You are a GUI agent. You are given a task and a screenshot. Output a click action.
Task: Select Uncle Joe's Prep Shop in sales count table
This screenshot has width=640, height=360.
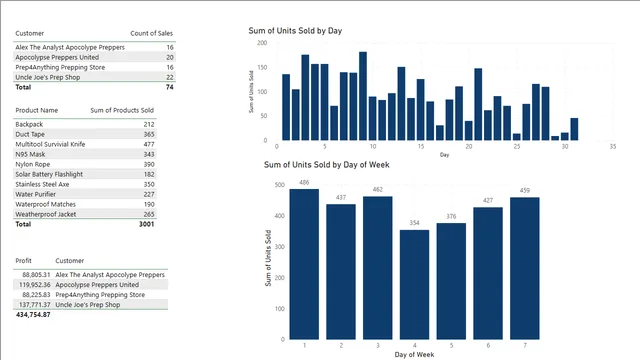coord(94,77)
